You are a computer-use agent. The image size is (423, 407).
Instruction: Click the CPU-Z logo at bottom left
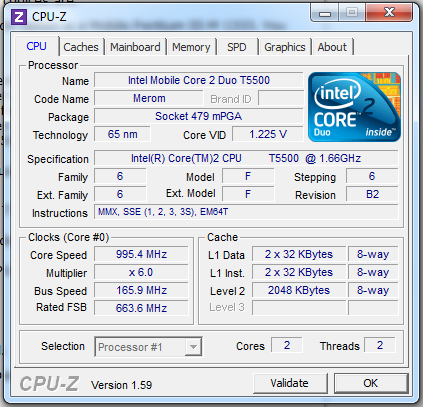(x=49, y=384)
